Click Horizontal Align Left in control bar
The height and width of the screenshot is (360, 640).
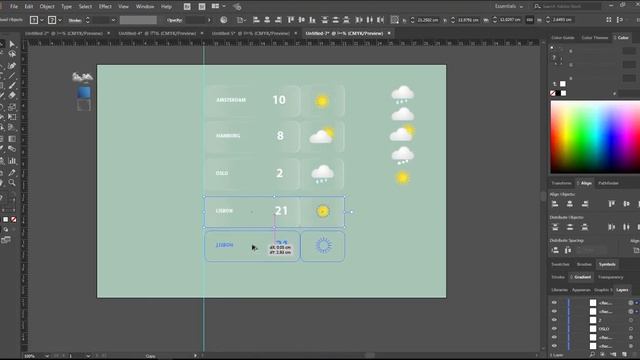(x=256, y=20)
